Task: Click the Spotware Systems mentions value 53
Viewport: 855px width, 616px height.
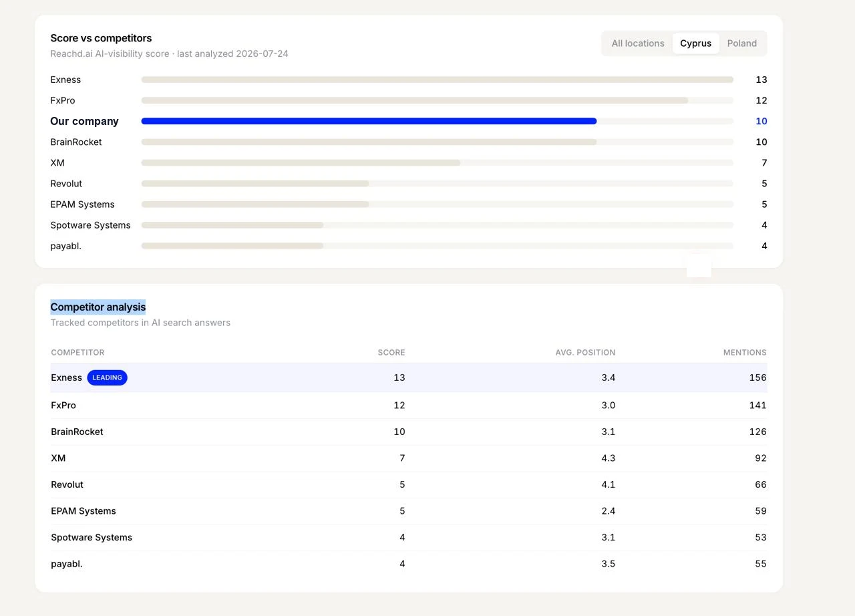Action: click(760, 537)
